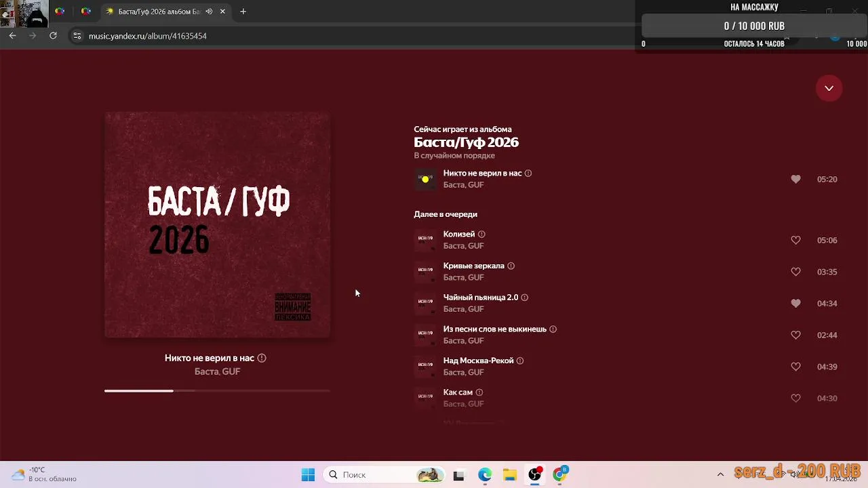Image resolution: width=868 pixels, height=488 pixels.
Task: Switch to Chrome in the taskbar
Action: (560, 475)
